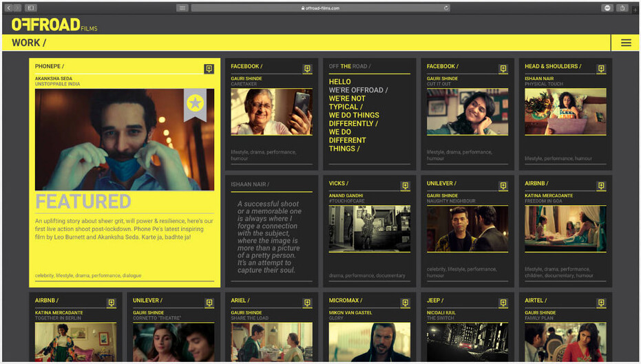641x364 pixels.
Task: Click Katina Mercadante on Freedom in Goa card
Action: point(549,195)
